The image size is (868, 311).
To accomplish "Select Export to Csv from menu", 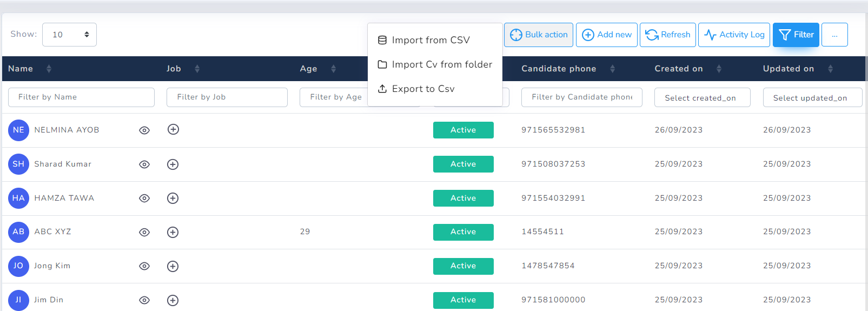I will pyautogui.click(x=423, y=89).
